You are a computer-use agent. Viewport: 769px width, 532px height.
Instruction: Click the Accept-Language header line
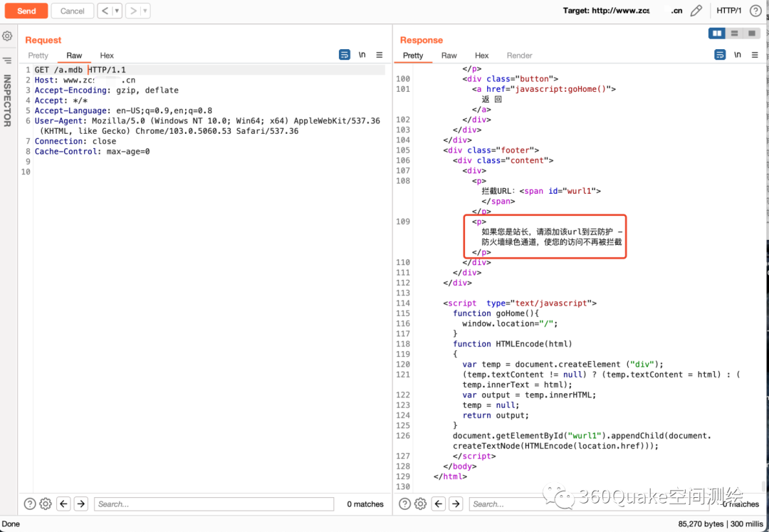click(123, 110)
